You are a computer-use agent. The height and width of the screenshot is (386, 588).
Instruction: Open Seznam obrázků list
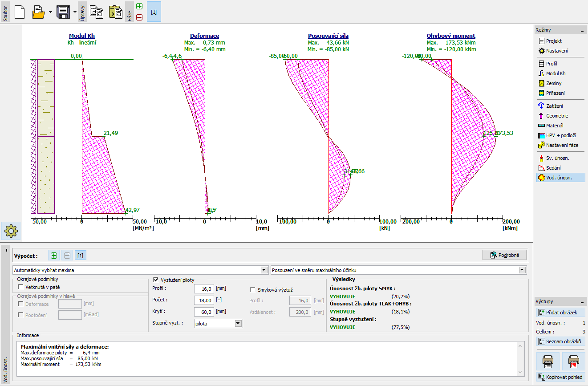[x=560, y=341]
